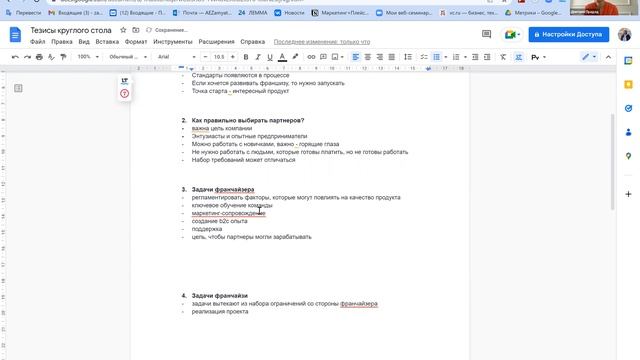Collapse the toolbar with the chevron
The width and height of the screenshot is (640, 360).
608,57
